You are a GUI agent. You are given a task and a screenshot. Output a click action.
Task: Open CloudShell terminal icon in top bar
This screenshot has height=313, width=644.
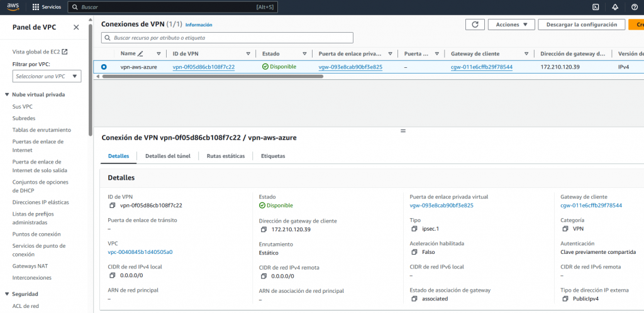click(596, 7)
